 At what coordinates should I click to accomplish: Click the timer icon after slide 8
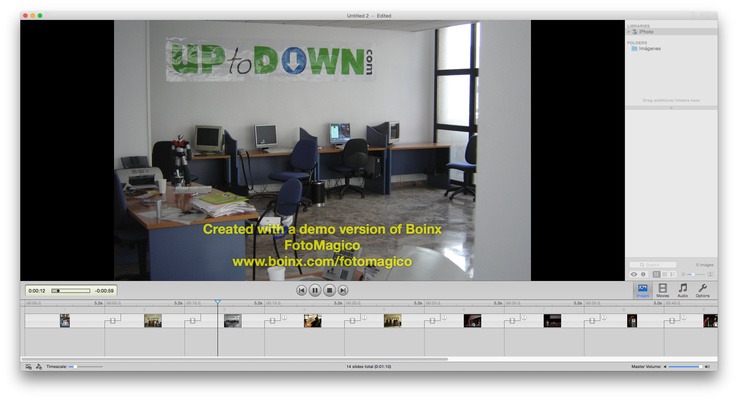coord(684,318)
